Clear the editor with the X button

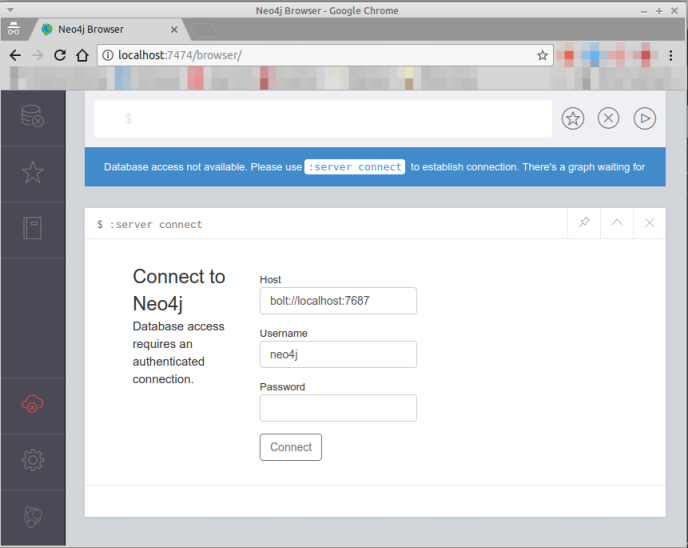[x=608, y=118]
